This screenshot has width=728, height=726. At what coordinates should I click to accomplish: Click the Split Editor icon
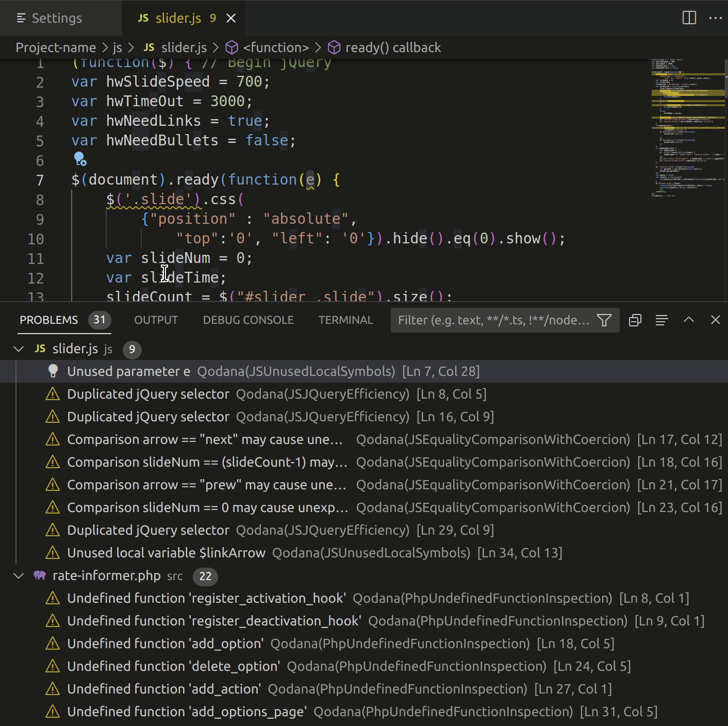pos(689,18)
